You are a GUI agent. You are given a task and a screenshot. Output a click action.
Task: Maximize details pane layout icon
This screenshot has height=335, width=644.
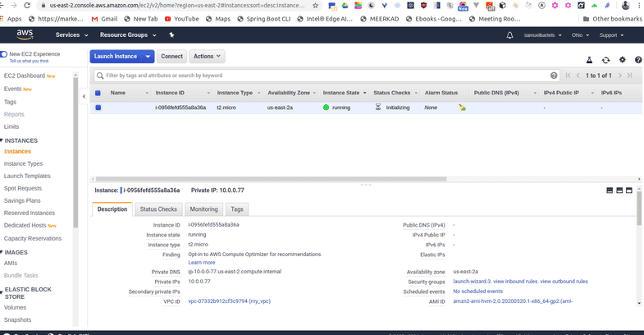(628, 190)
